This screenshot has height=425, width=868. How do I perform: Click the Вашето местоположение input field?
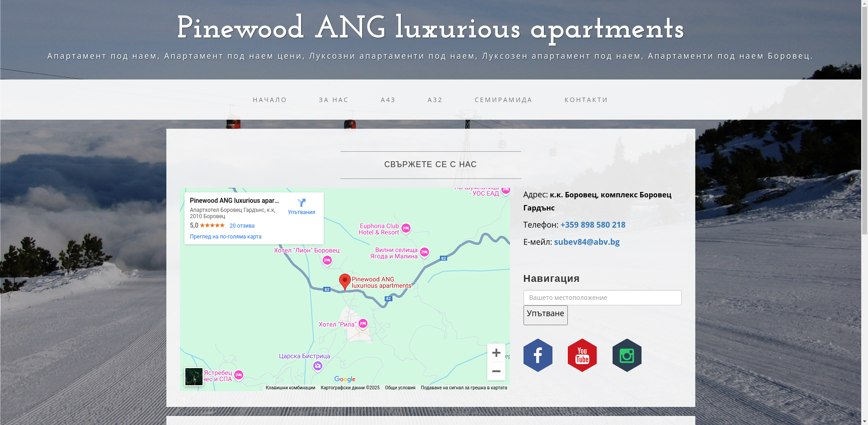pyautogui.click(x=602, y=297)
